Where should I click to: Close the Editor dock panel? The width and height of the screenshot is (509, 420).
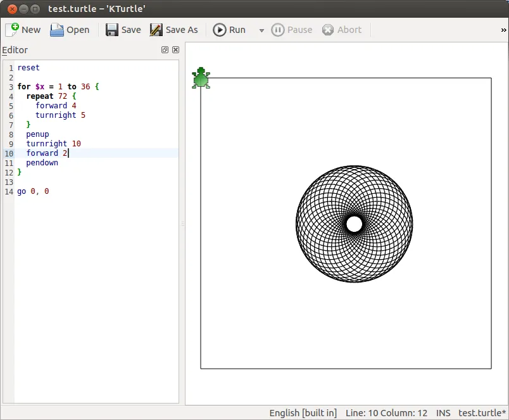tap(175, 49)
